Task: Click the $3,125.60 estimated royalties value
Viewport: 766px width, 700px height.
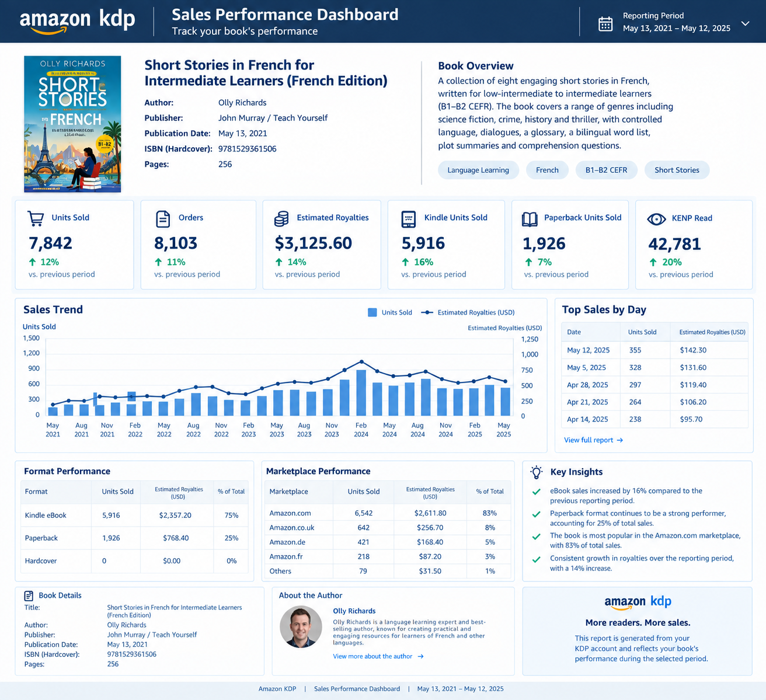Action: tap(314, 243)
